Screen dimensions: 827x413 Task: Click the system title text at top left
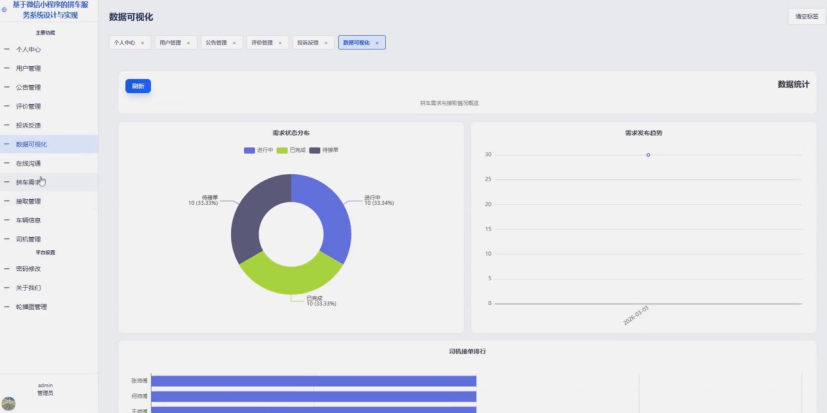pos(51,10)
